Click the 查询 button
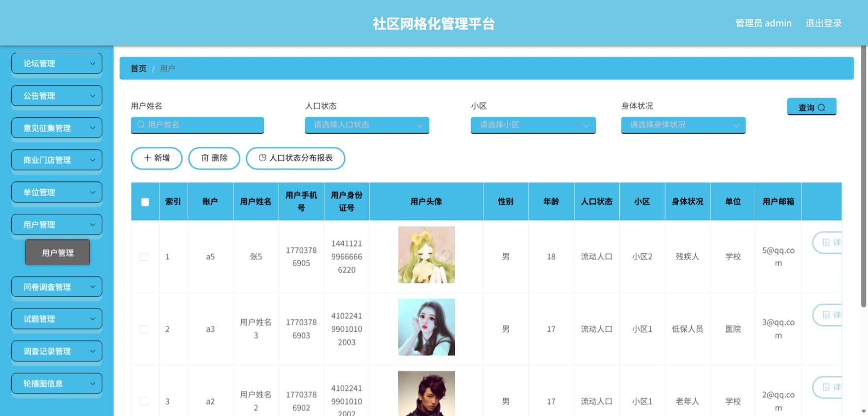 [x=811, y=106]
